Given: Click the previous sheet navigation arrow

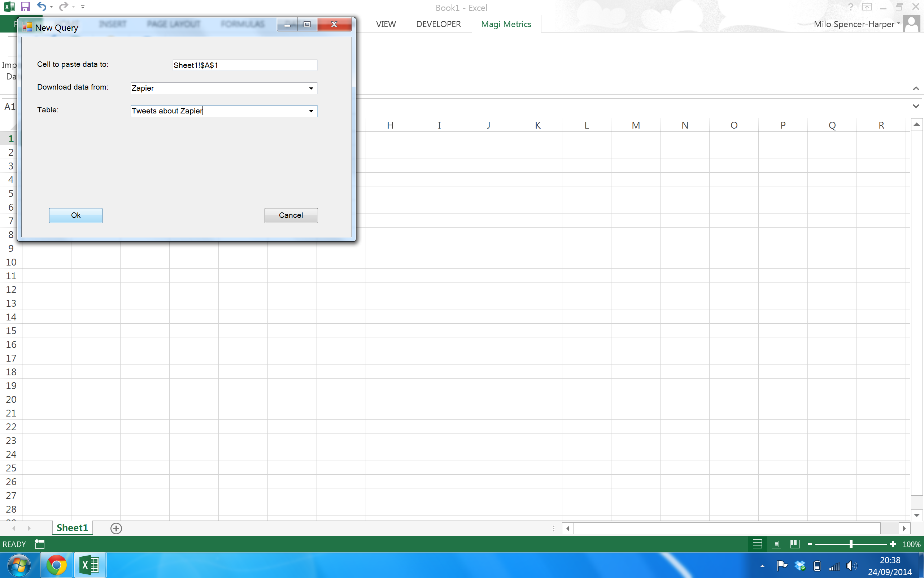Looking at the screenshot, I should pyautogui.click(x=14, y=528).
